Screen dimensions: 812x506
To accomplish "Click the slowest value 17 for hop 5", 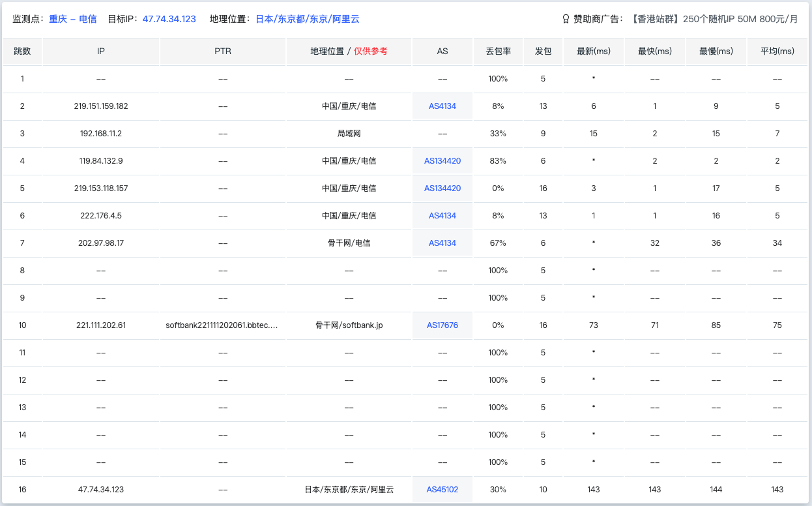I will pyautogui.click(x=716, y=188).
